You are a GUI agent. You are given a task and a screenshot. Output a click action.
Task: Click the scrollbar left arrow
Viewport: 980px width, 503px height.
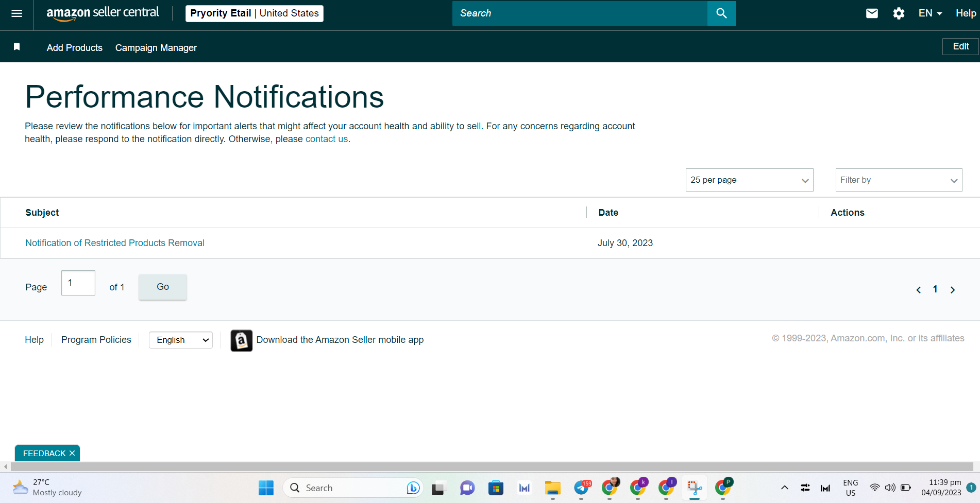5,466
